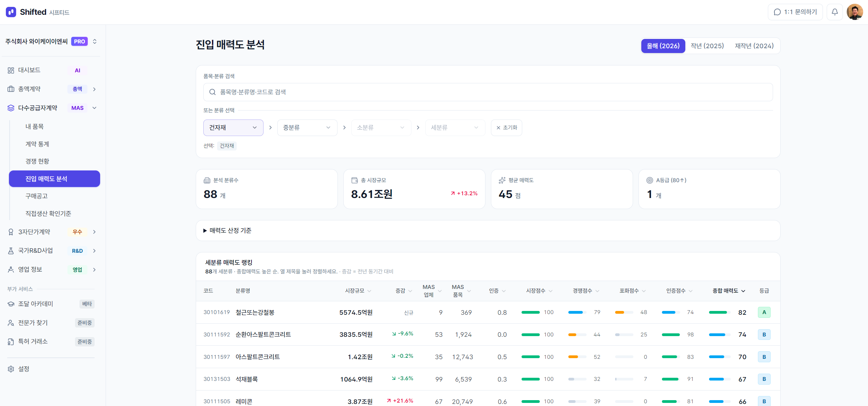Open 내 품목 menu item
868x406 pixels.
(x=54, y=127)
